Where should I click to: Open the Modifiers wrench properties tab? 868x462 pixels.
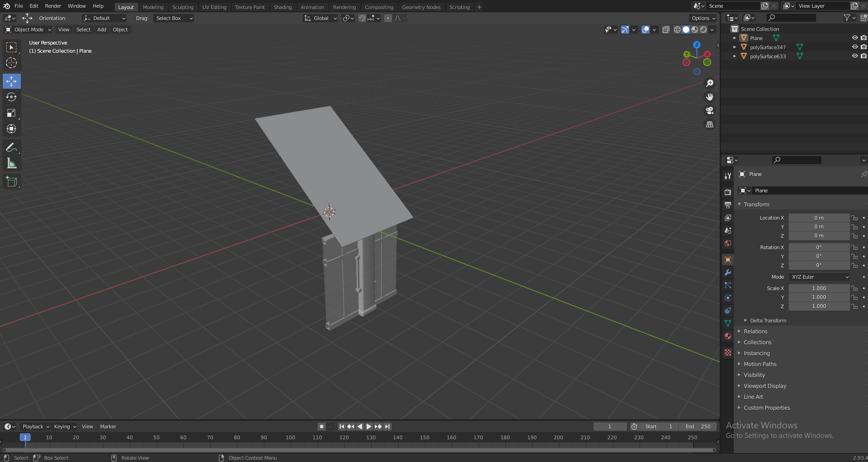(x=728, y=272)
